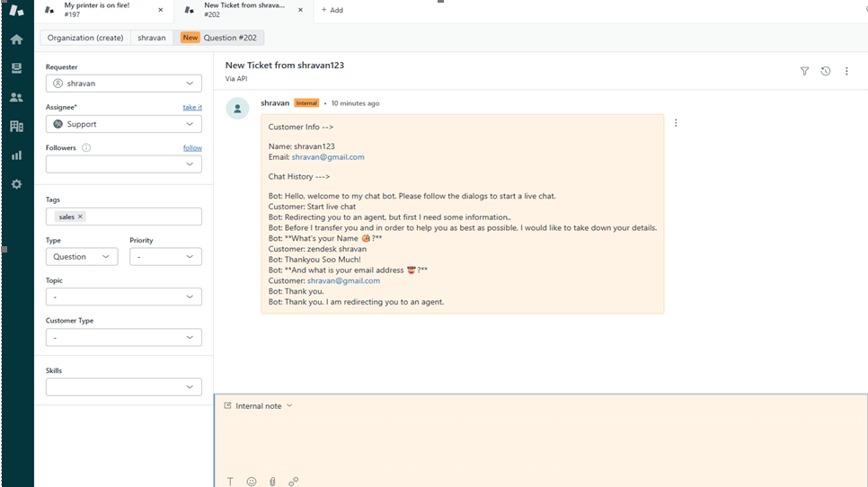Open the Customers icon in sidebar
The width and height of the screenshot is (868, 487).
pyautogui.click(x=16, y=97)
